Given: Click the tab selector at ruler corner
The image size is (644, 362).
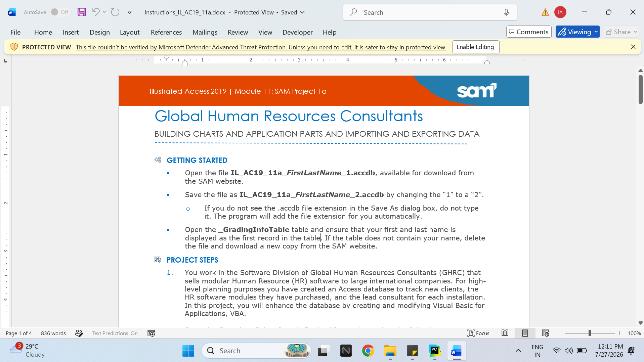Looking at the screenshot, I should point(5,61).
